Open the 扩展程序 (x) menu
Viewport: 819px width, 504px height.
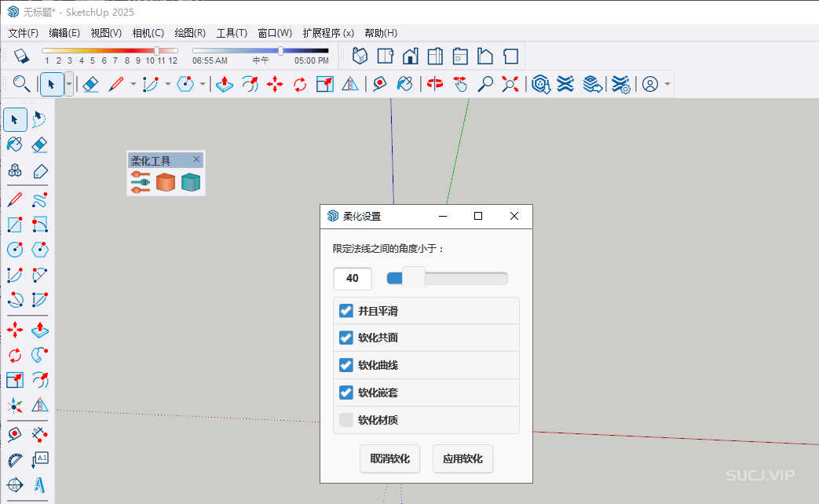coord(327,33)
